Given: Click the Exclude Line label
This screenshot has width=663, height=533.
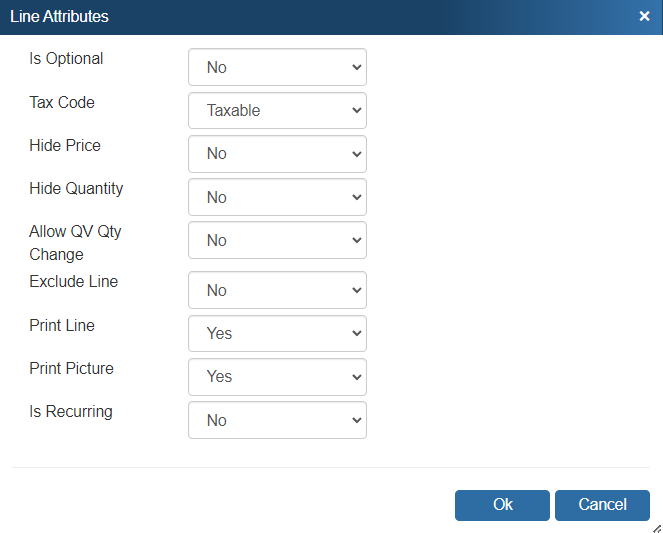Looking at the screenshot, I should click(73, 281).
